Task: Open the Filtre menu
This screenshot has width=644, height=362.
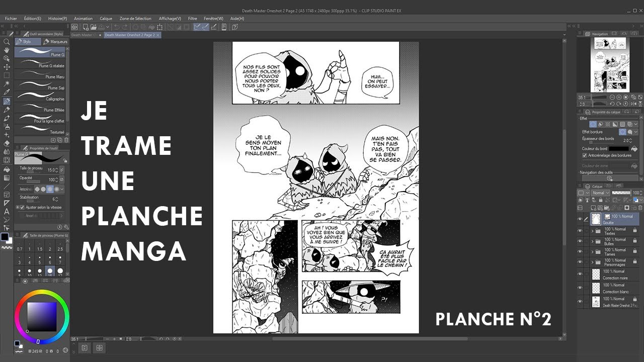Action: 193,19
